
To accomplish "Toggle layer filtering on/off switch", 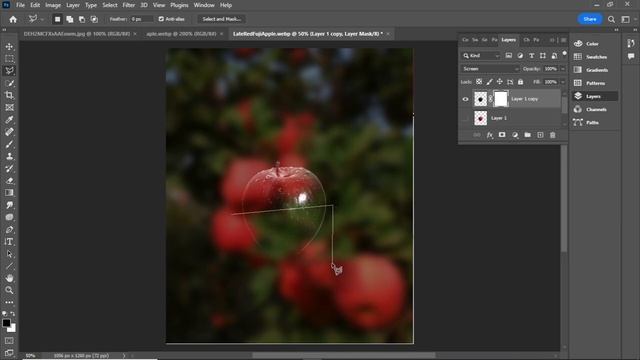I will 564,54.
